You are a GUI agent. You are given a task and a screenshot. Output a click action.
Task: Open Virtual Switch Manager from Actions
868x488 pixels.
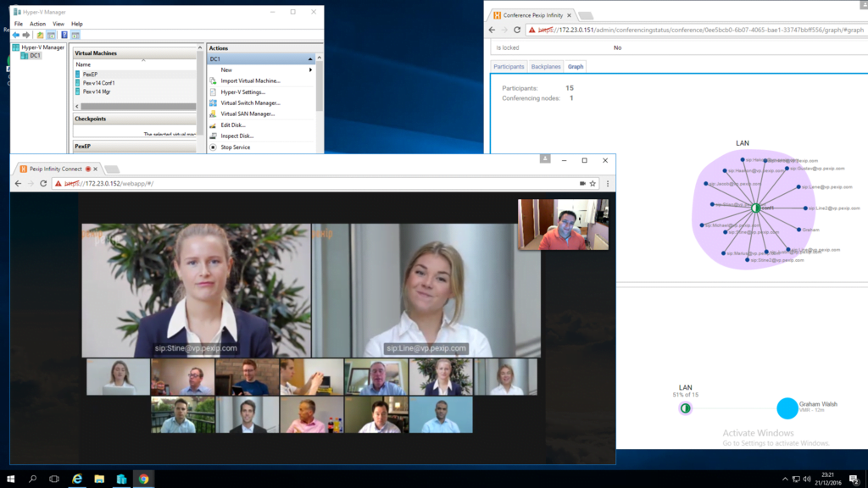[249, 103]
